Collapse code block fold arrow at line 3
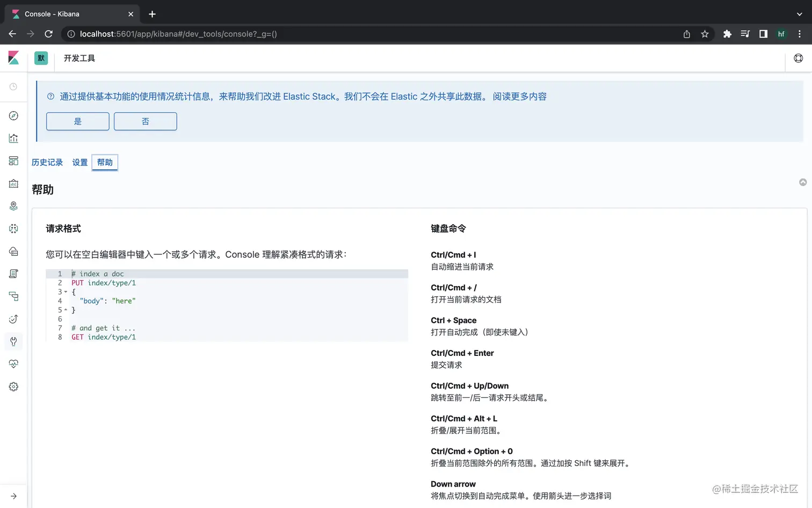This screenshot has height=508, width=812. (66, 292)
